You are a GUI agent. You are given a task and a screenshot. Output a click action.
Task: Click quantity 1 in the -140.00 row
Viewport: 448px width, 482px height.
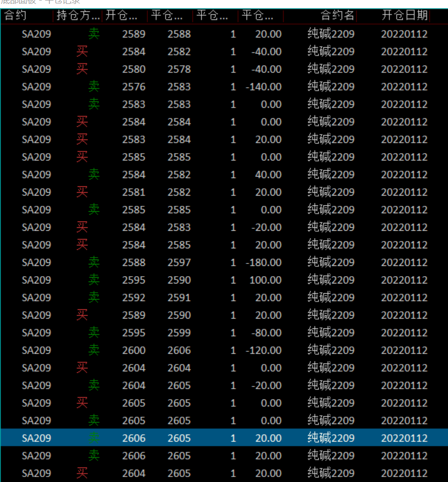click(x=233, y=87)
